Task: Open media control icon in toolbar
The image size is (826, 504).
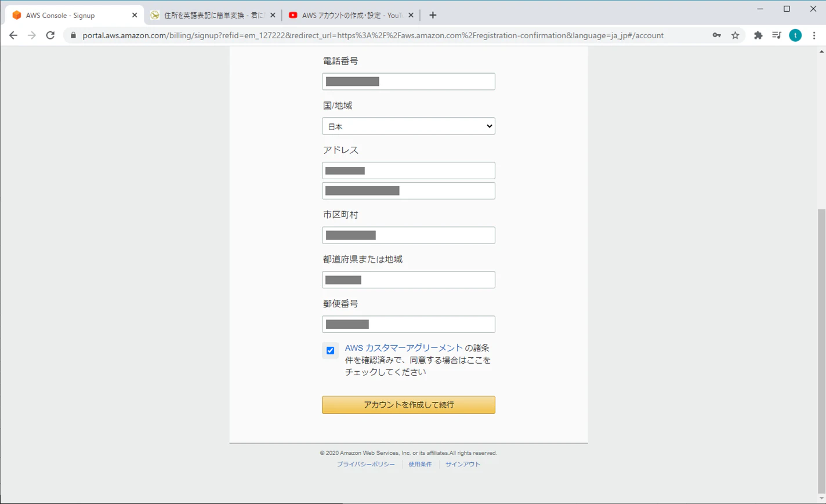Action: tap(777, 35)
